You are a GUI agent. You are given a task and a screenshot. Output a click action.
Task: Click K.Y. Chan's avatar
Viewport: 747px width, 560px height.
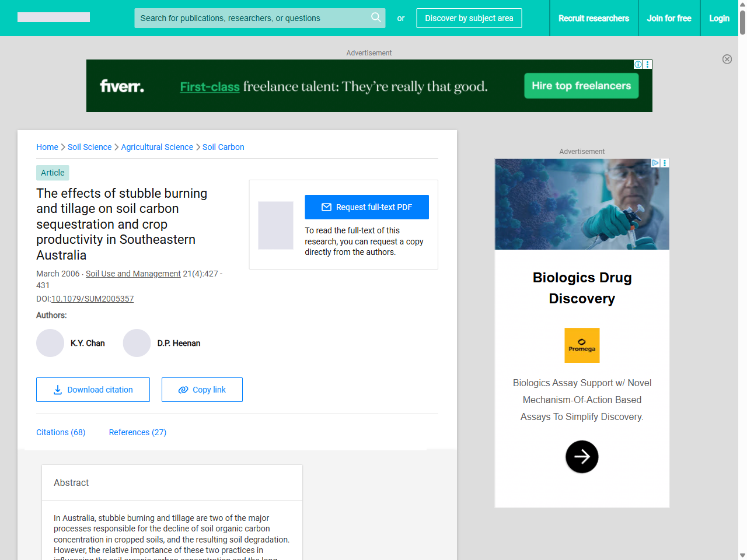[x=50, y=343]
